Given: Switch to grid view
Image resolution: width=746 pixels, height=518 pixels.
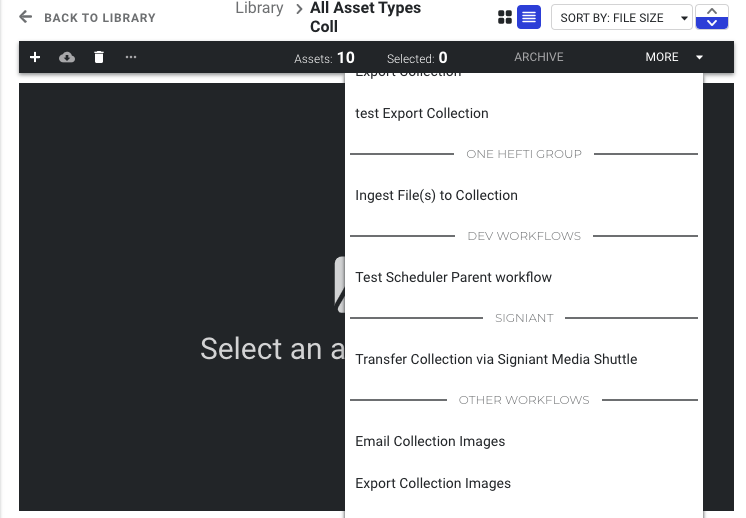Looking at the screenshot, I should pyautogui.click(x=505, y=18).
